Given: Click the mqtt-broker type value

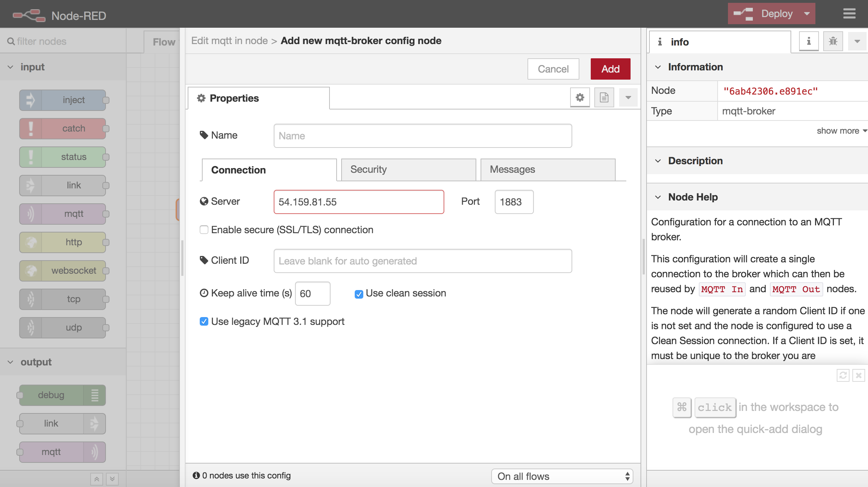Looking at the screenshot, I should (749, 111).
